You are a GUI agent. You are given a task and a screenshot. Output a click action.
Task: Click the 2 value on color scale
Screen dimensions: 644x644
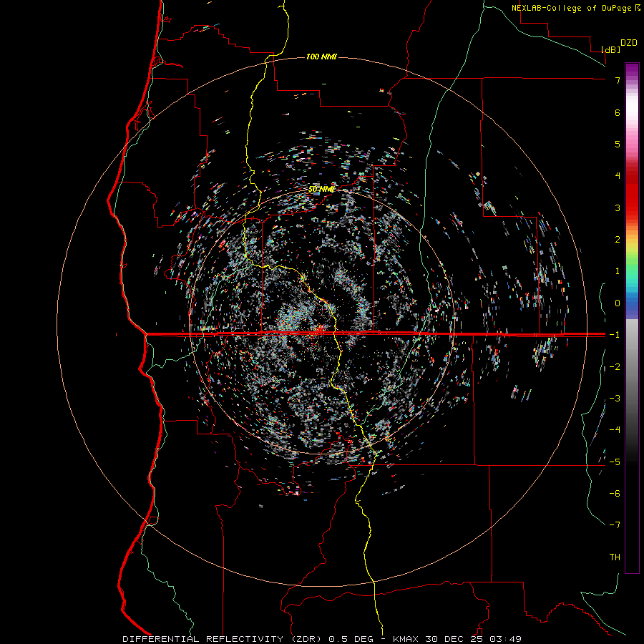click(618, 240)
